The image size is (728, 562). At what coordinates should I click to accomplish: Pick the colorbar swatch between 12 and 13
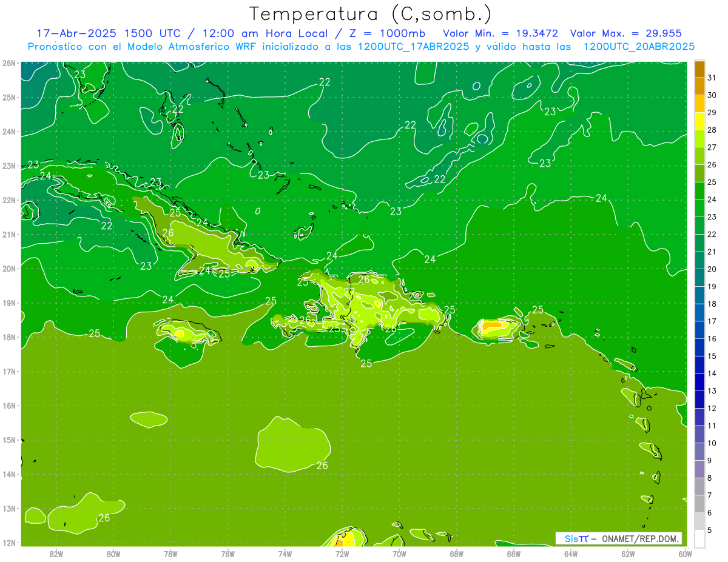click(699, 400)
